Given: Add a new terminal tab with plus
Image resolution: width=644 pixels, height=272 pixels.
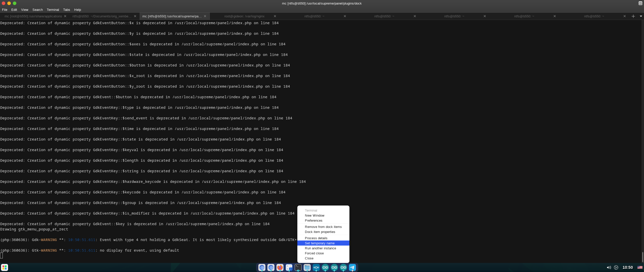Looking at the screenshot, I should 633,16.
